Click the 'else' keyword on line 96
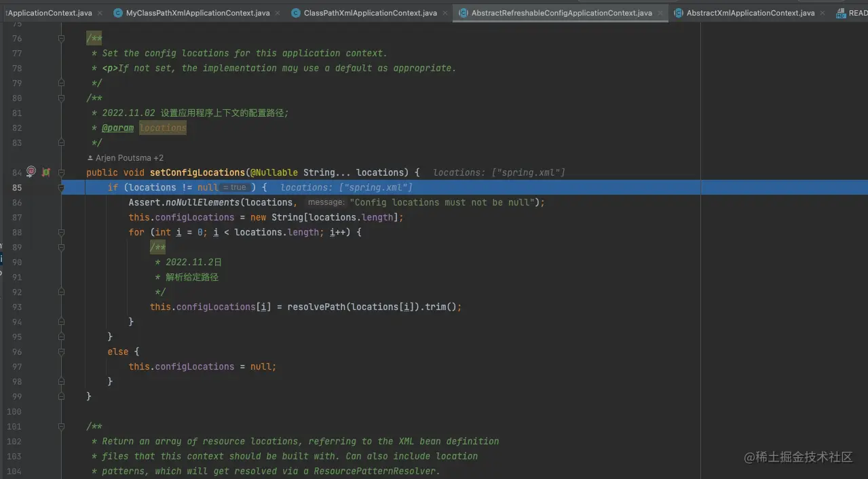 [x=118, y=351]
